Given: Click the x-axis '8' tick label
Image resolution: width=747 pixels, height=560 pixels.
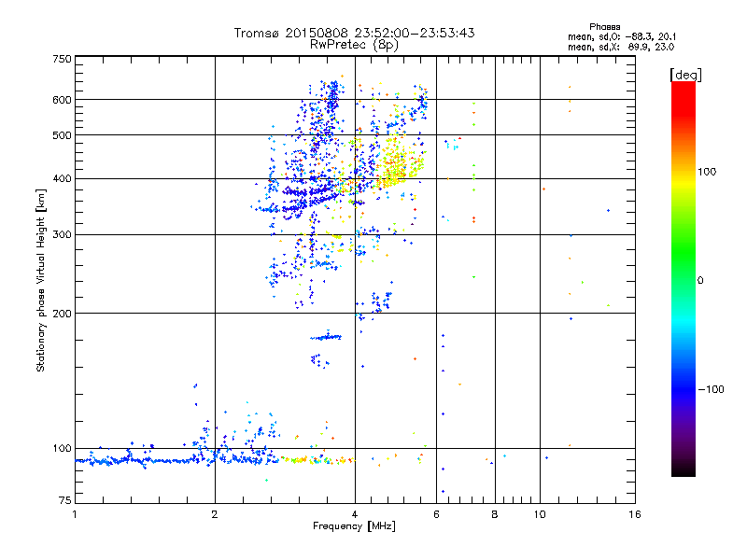Looking at the screenshot, I should [x=495, y=514].
